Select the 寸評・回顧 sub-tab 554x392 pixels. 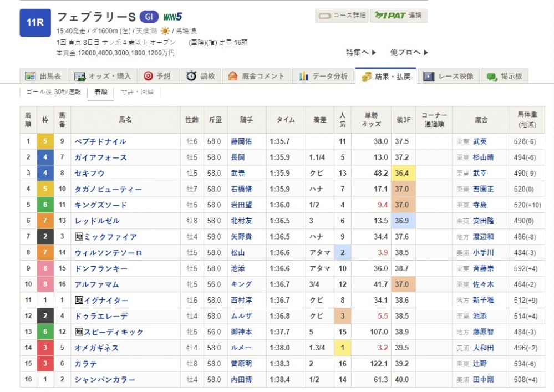pyautogui.click(x=137, y=92)
